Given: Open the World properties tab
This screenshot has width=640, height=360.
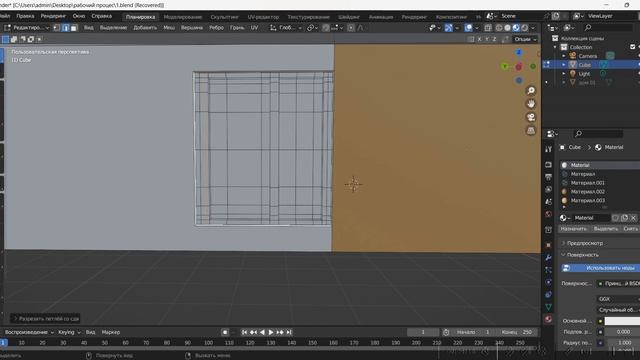Looking at the screenshot, I should (548, 214).
